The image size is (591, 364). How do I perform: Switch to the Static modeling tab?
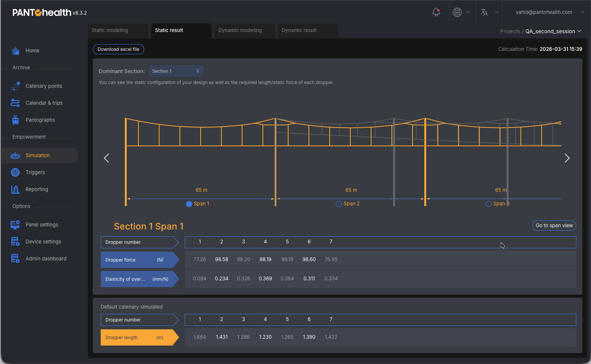[118, 31]
